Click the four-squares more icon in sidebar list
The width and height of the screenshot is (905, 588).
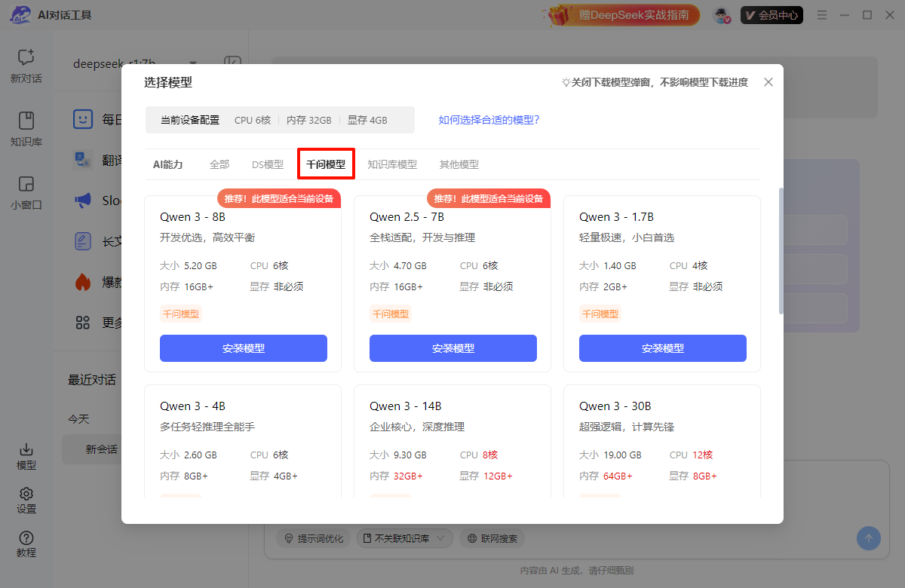tap(83, 323)
